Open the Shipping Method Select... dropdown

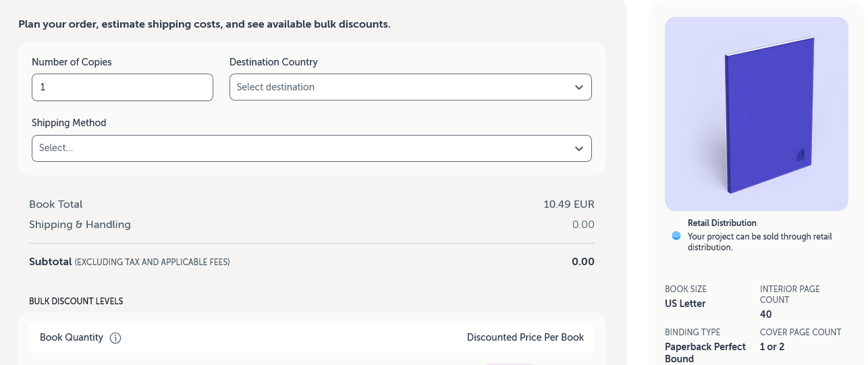(x=304, y=148)
